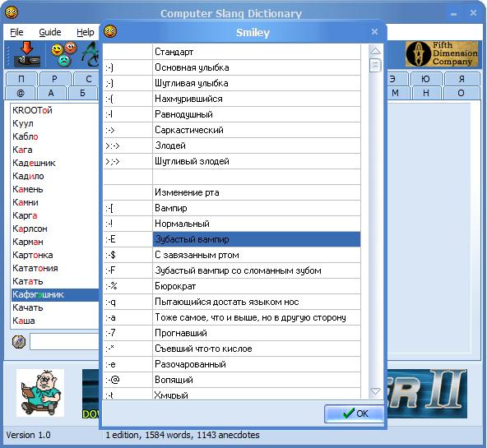Viewport: 487px width, 448px height.
Task: Select the Основная улыбка smiley row
Action: (x=232, y=67)
